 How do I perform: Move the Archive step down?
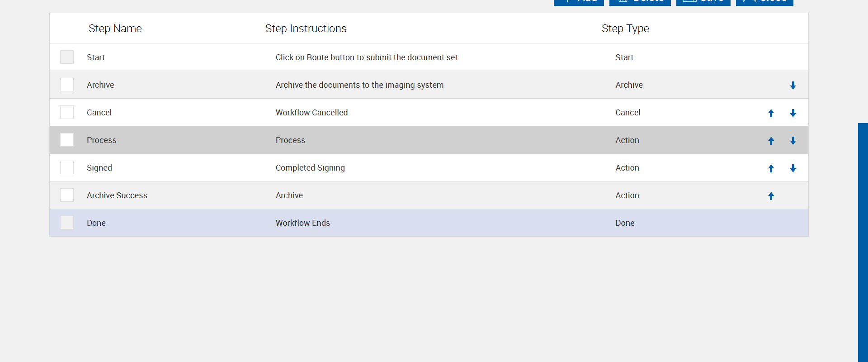(x=793, y=86)
